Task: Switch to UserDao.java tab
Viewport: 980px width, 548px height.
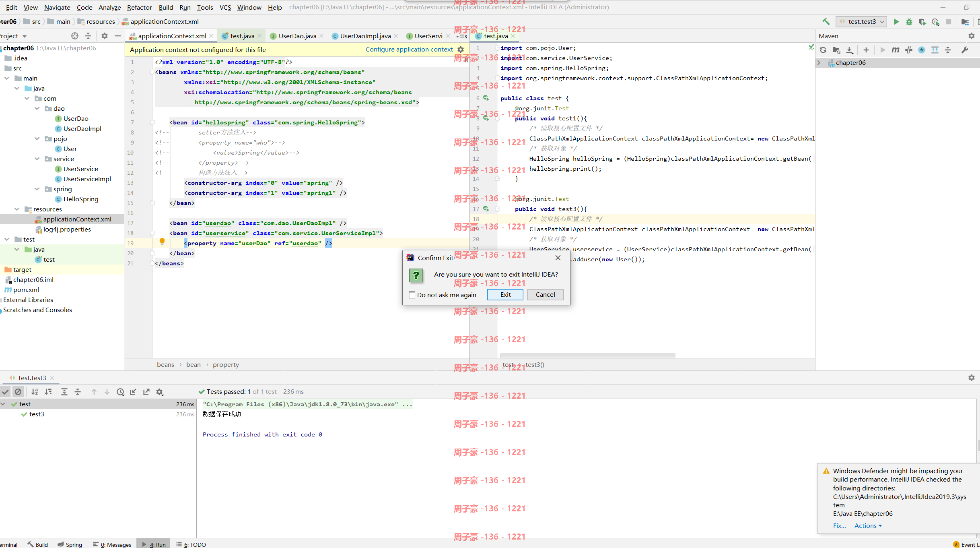Action: tap(297, 36)
